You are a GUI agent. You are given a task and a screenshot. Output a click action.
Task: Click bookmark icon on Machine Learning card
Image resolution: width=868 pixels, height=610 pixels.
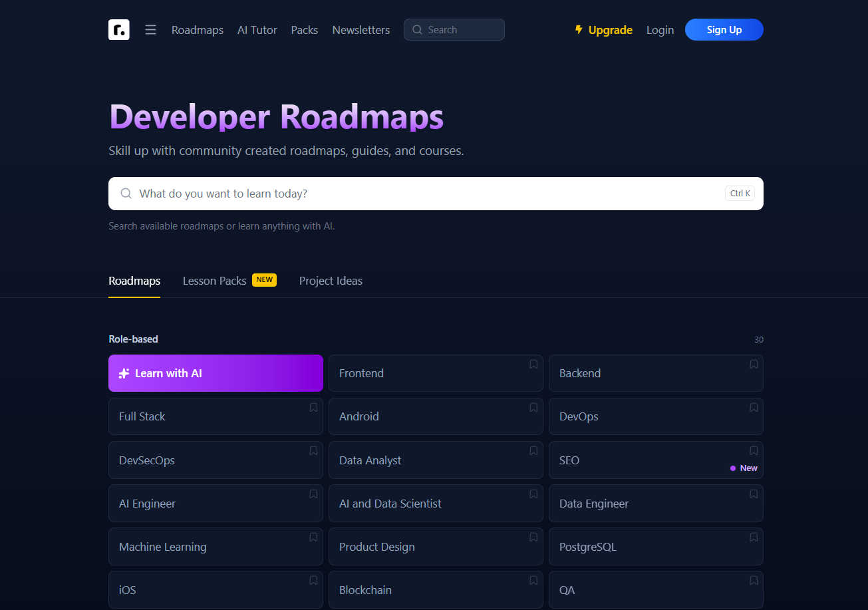[x=313, y=537]
